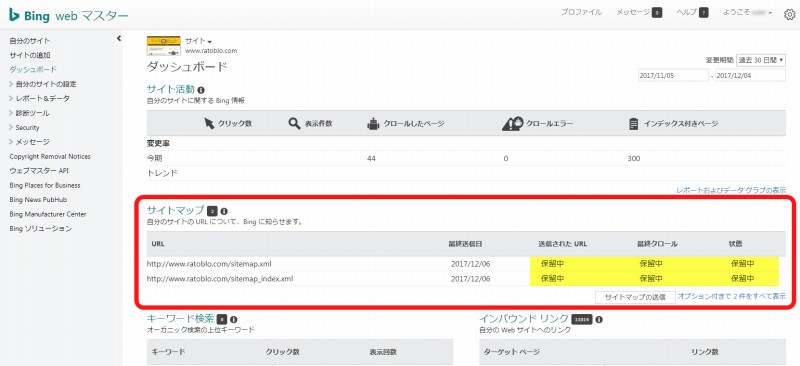The width and height of the screenshot is (800, 366).
Task: Click the 表示回数 column header
Action: coord(383,352)
